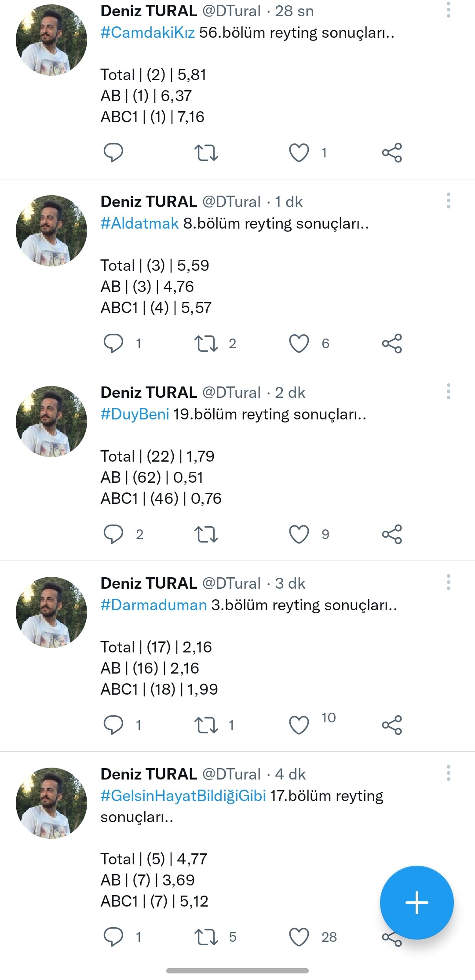Reply to the #DuyBeni 19.bölüm tweet
475x980 pixels.
pos(113,534)
